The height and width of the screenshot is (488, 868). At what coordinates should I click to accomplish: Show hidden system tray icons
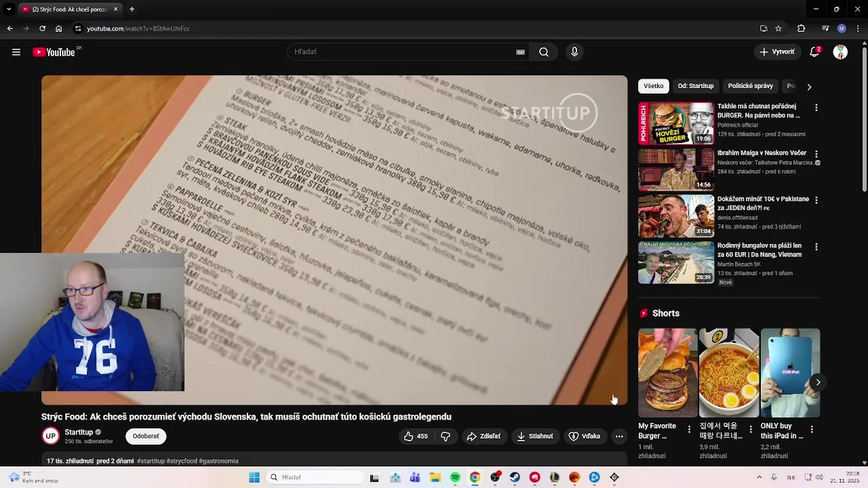click(759, 478)
